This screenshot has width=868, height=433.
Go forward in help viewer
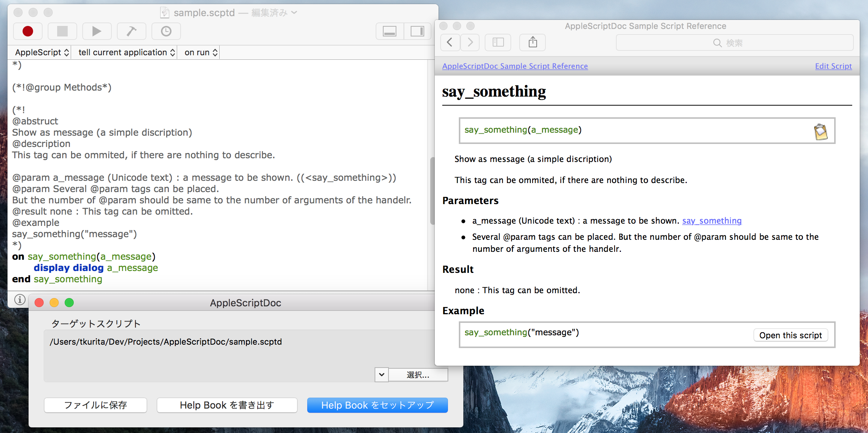pyautogui.click(x=470, y=42)
